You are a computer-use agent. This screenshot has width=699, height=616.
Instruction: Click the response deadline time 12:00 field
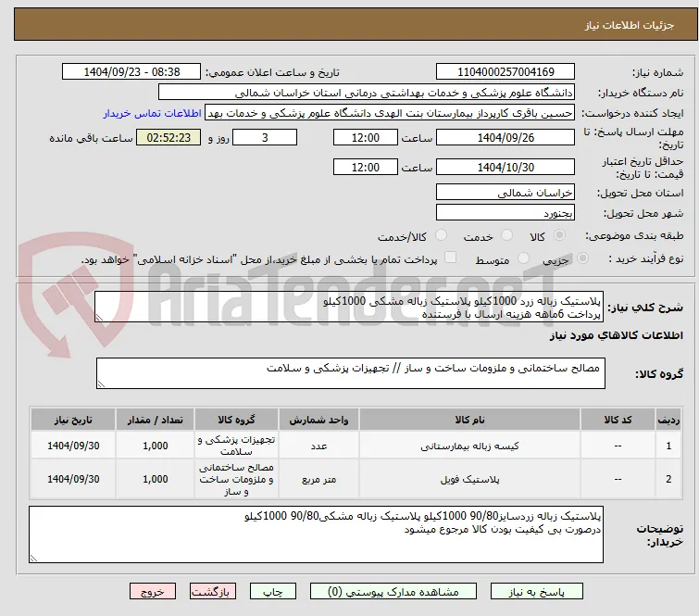[365, 137]
